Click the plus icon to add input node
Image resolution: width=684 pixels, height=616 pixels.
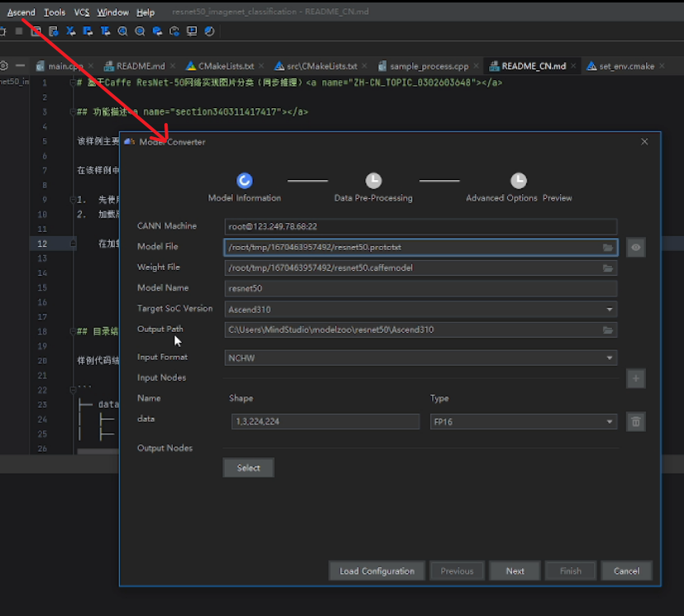pos(635,378)
